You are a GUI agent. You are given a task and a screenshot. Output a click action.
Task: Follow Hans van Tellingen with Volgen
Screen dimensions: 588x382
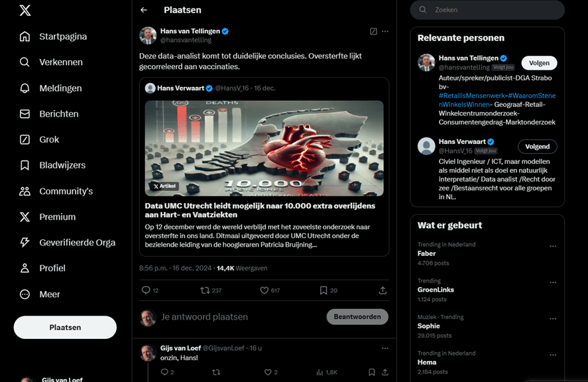pyautogui.click(x=539, y=63)
